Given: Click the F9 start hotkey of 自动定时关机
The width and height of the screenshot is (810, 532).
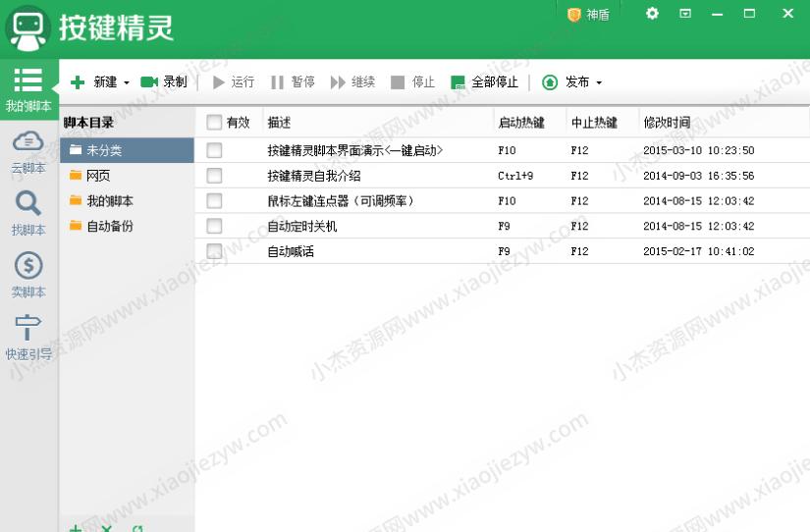Looking at the screenshot, I should point(505,226).
